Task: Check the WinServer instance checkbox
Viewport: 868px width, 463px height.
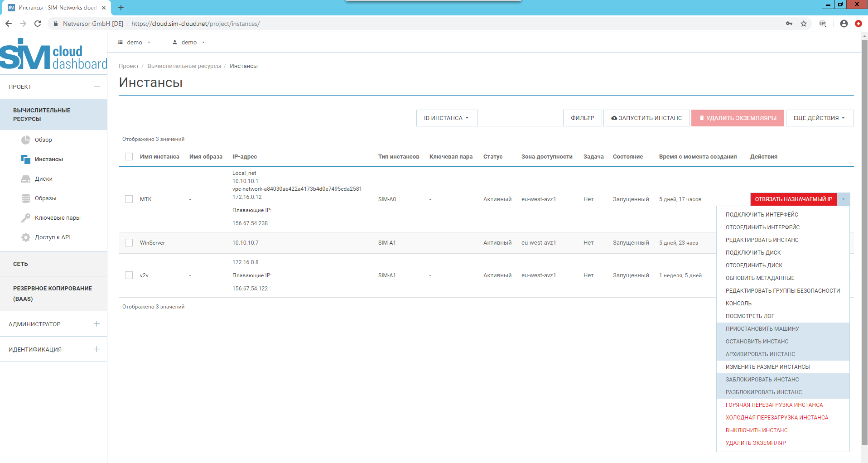Action: coord(129,243)
